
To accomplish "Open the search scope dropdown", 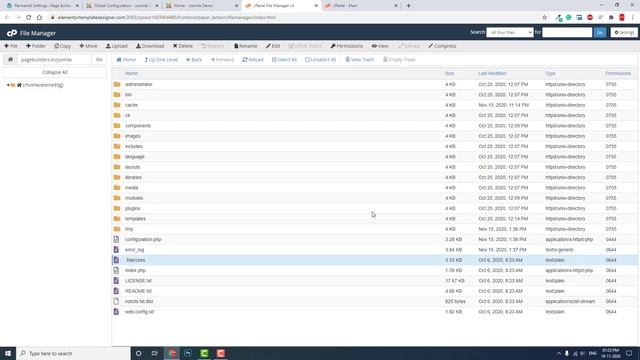I will click(x=509, y=32).
